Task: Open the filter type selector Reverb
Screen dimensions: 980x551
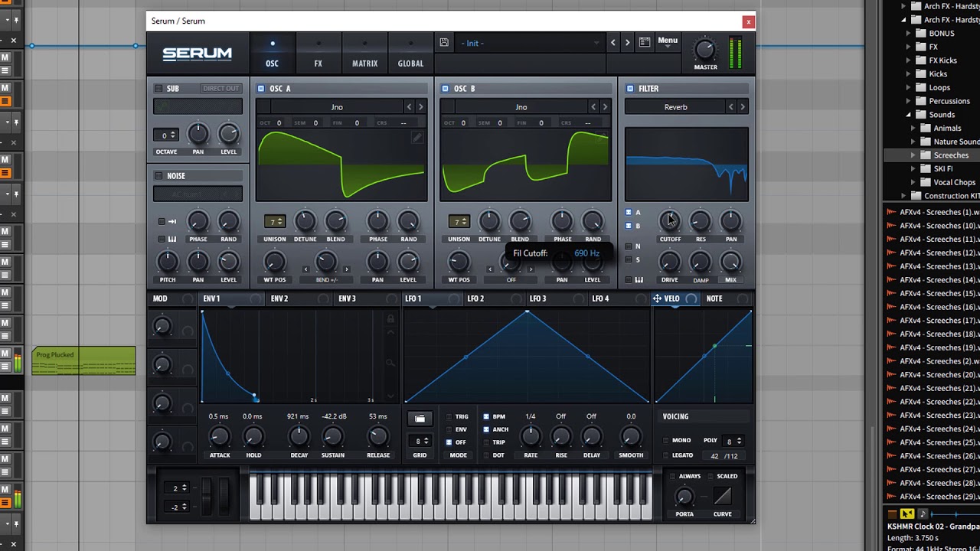Action: pyautogui.click(x=675, y=107)
